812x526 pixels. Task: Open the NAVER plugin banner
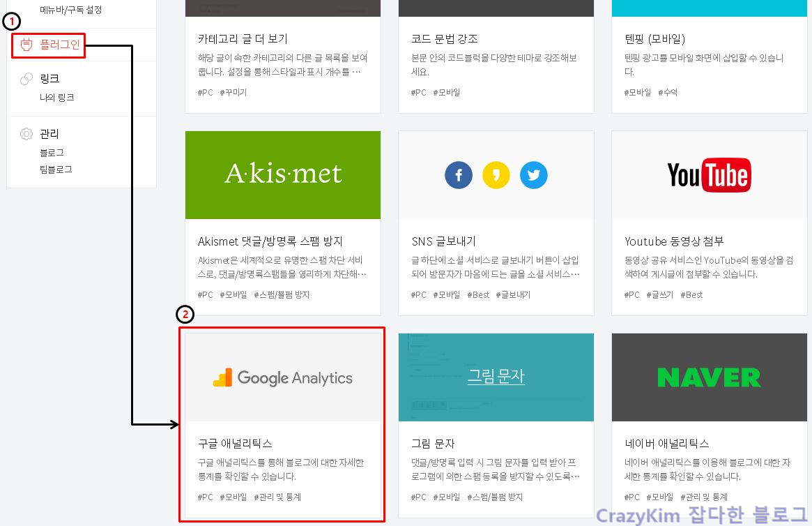(x=710, y=377)
